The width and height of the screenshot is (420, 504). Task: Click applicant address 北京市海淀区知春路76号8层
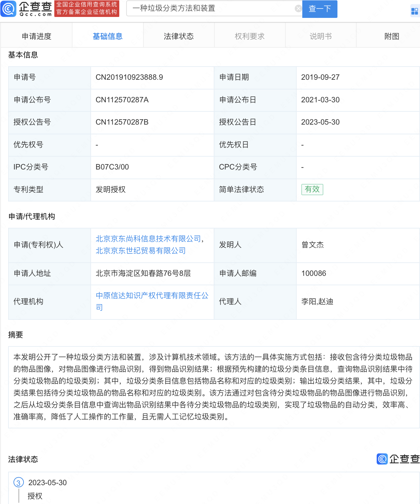(x=143, y=273)
